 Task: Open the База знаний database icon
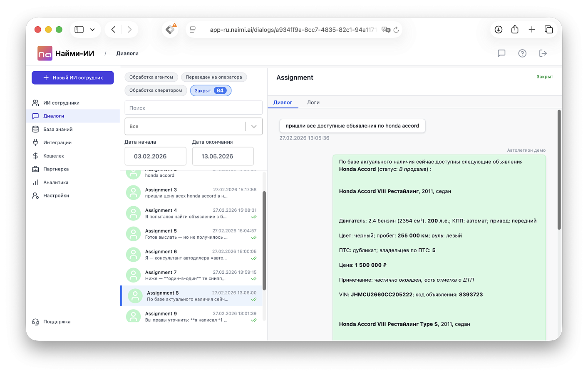36,130
